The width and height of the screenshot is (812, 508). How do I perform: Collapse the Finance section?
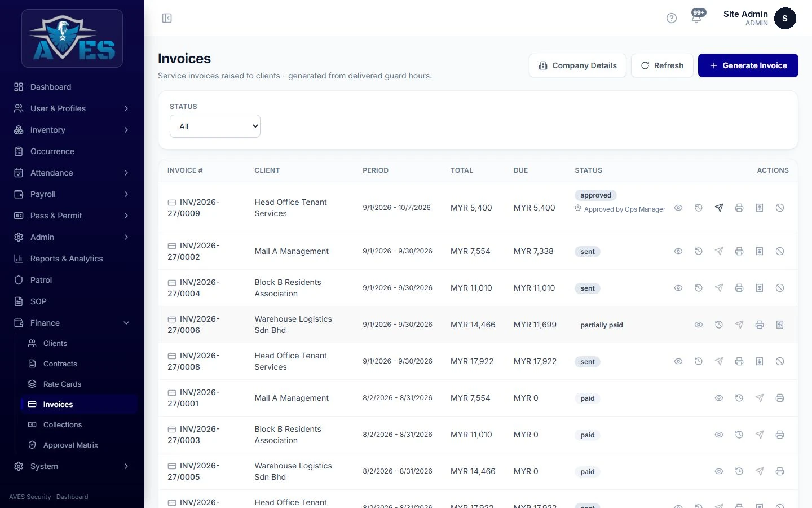(72, 323)
